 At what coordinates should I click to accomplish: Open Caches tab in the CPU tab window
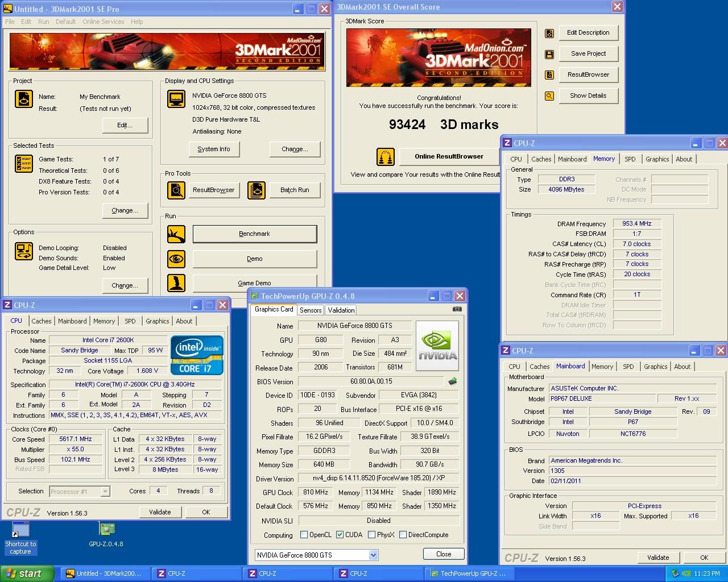42,321
